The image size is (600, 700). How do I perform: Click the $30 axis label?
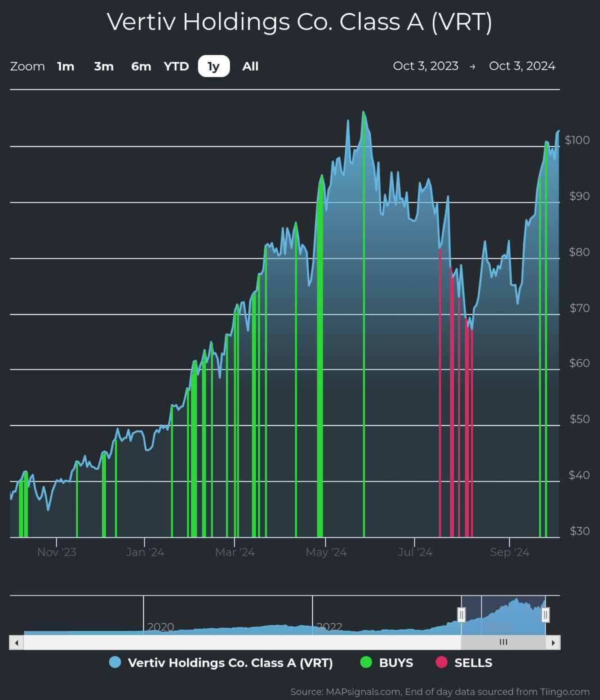[x=580, y=531]
